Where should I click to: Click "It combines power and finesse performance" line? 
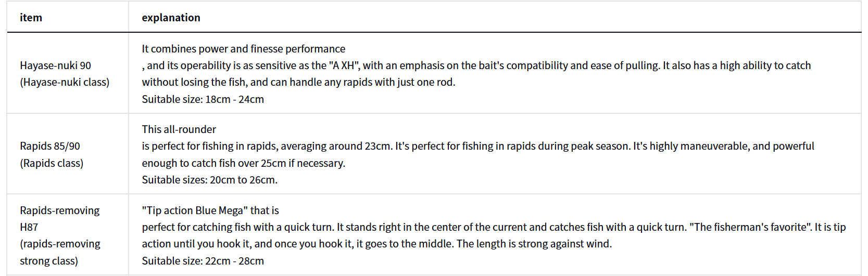tap(243, 49)
